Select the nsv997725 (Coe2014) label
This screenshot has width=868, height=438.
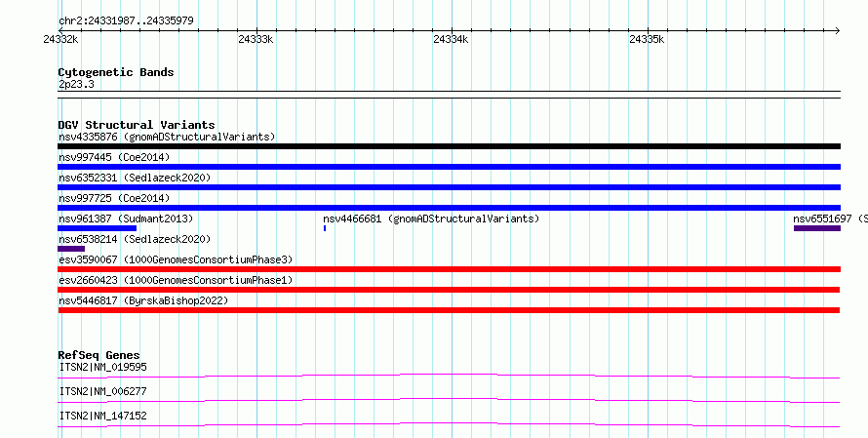114,198
